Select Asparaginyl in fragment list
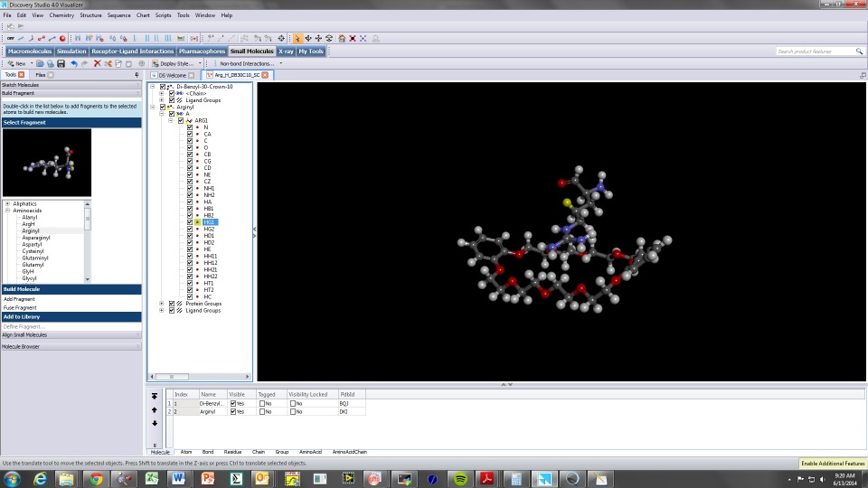The width and height of the screenshot is (868, 488). [x=36, y=238]
